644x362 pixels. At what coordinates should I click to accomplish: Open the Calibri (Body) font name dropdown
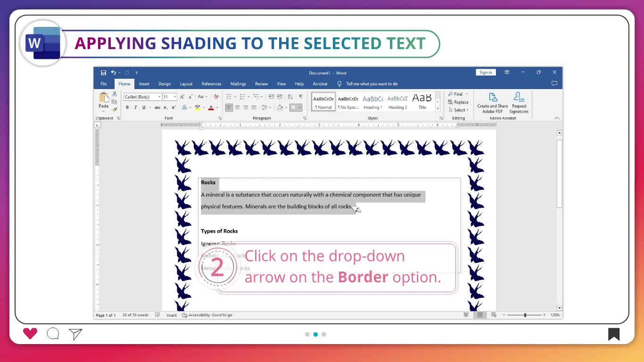pos(159,97)
